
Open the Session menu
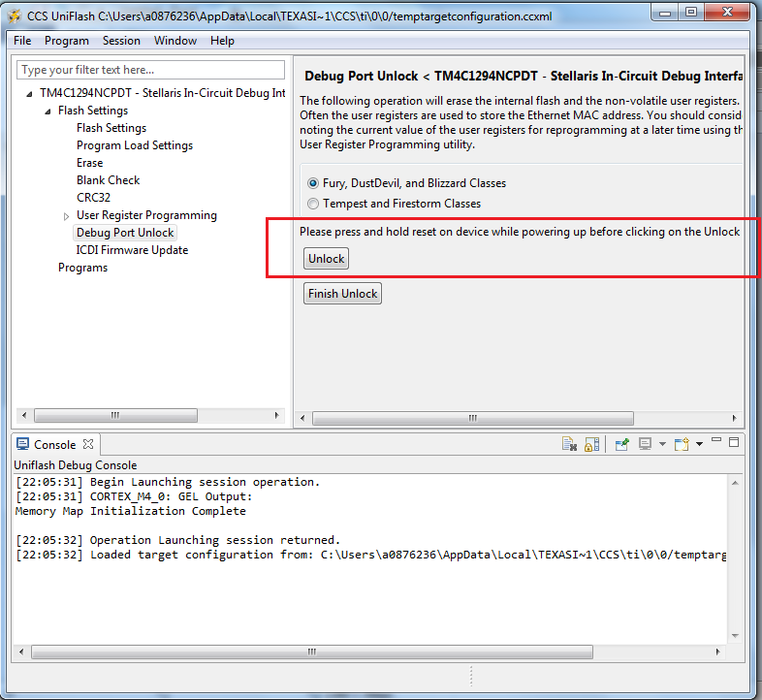pyautogui.click(x=121, y=41)
